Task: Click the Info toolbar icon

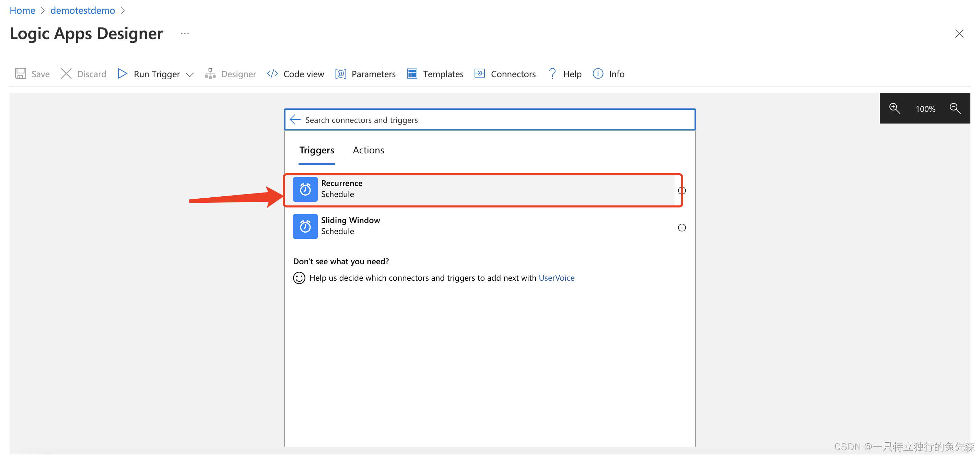Action: (598, 73)
